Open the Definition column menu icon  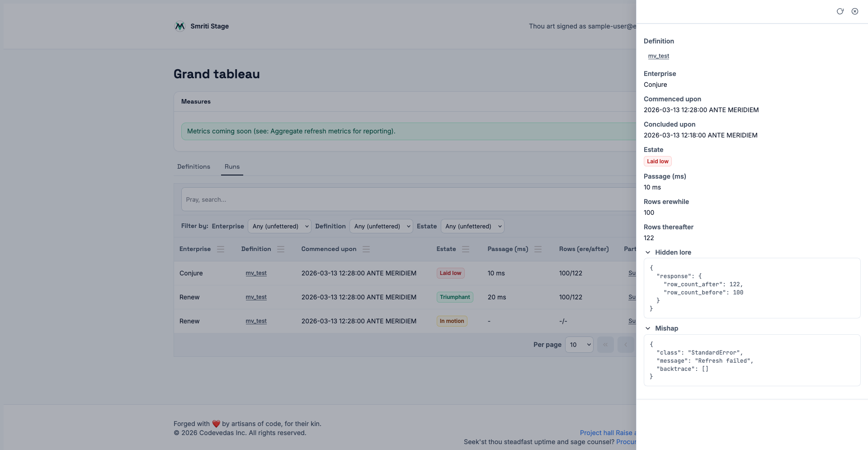click(x=281, y=249)
